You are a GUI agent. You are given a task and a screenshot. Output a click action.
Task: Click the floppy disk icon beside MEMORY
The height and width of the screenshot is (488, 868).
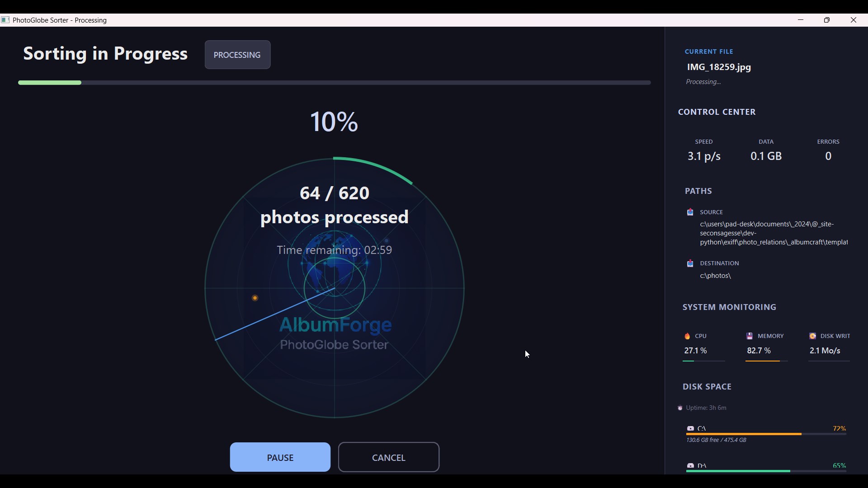click(749, 336)
